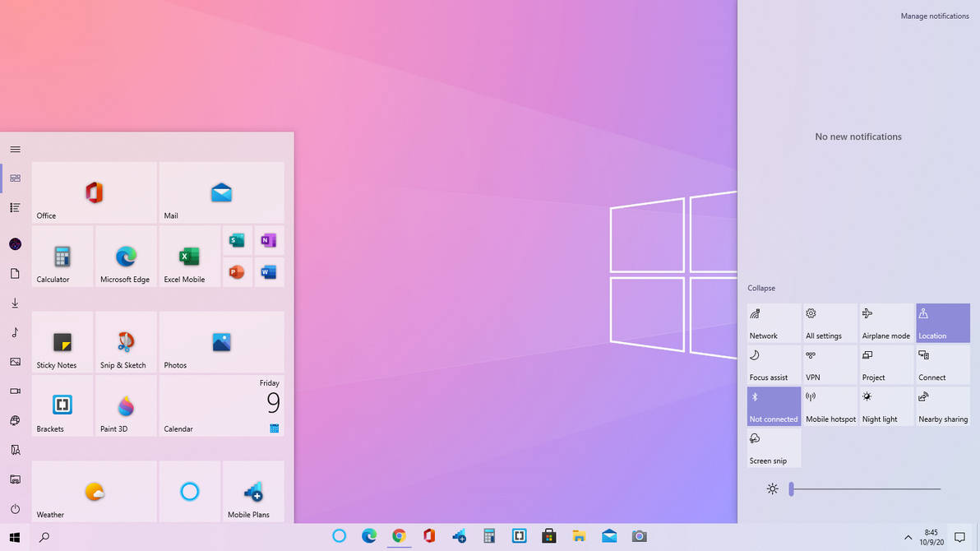Screen dimensions: 980x551
Task: Open Microsoft Store from the taskbar
Action: point(548,536)
